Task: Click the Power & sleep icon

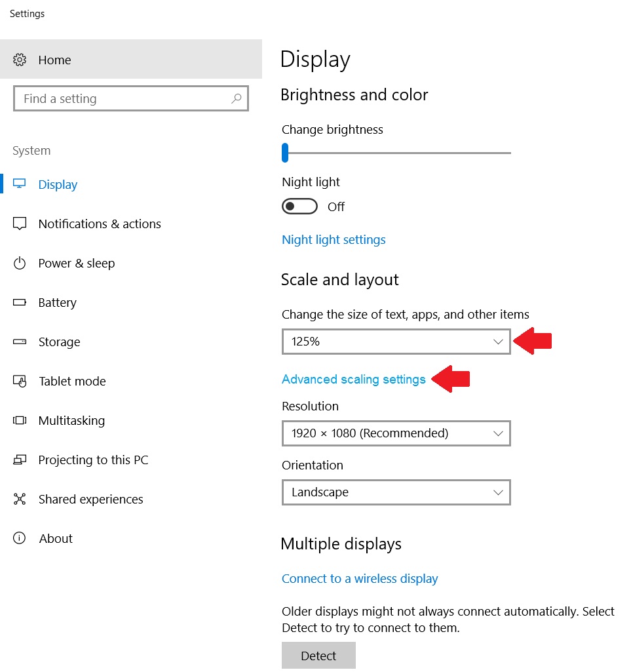Action: click(x=20, y=263)
